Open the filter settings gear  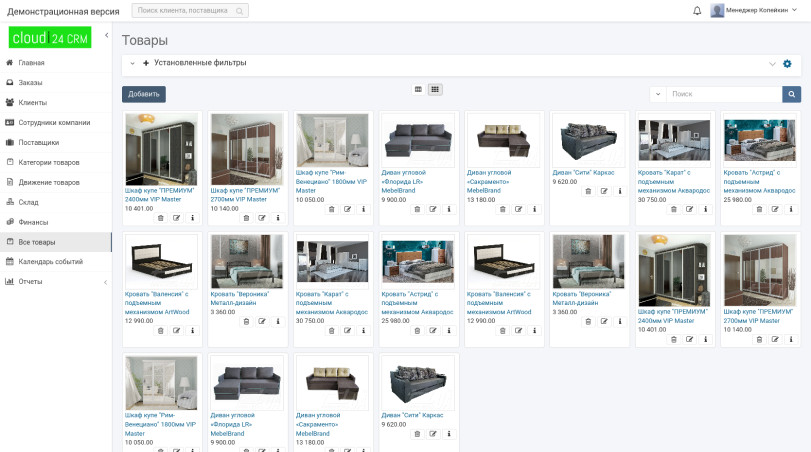(x=787, y=63)
